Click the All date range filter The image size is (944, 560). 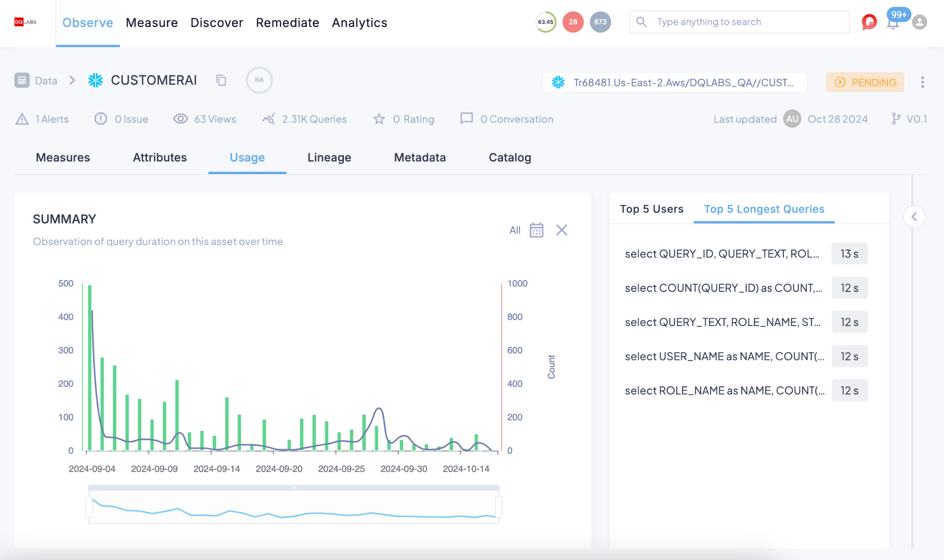click(515, 230)
